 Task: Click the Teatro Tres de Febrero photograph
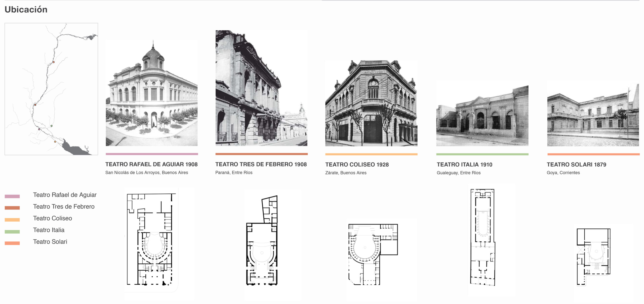point(261,88)
